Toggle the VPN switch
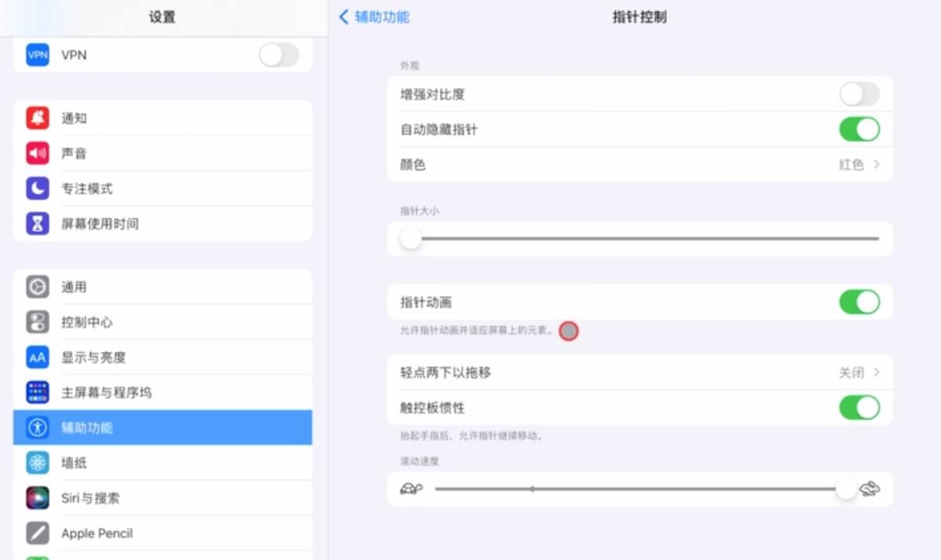This screenshot has width=941, height=560. (x=279, y=55)
